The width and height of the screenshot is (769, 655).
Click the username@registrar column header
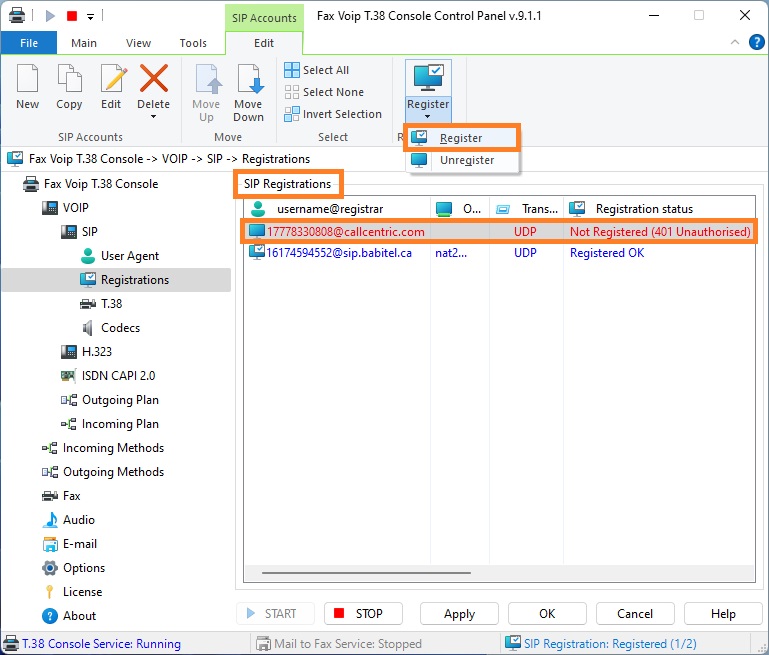coord(337,209)
